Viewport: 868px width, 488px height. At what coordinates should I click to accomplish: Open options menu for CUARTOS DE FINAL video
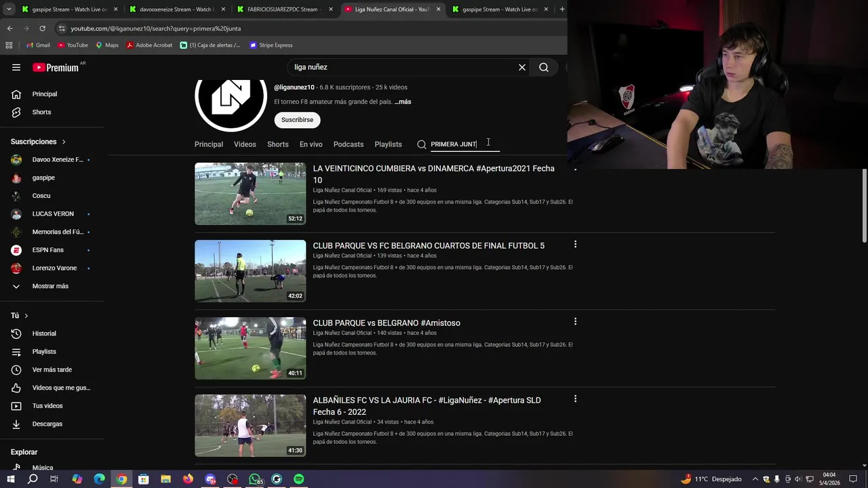575,245
